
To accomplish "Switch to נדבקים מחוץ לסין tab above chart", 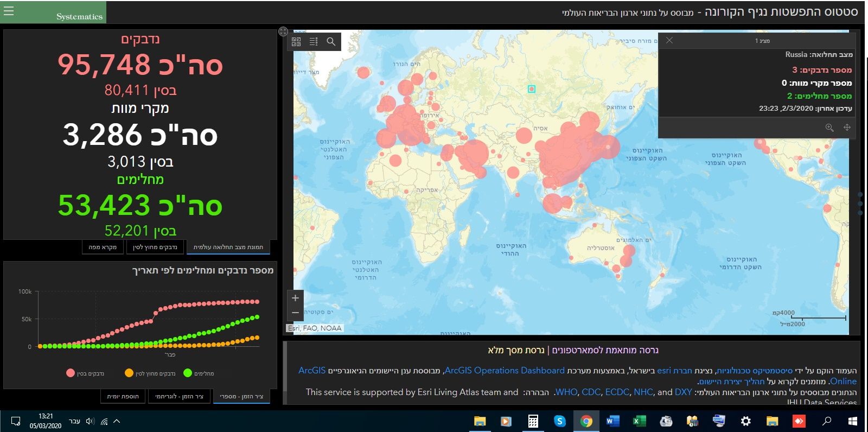I will 155,247.
